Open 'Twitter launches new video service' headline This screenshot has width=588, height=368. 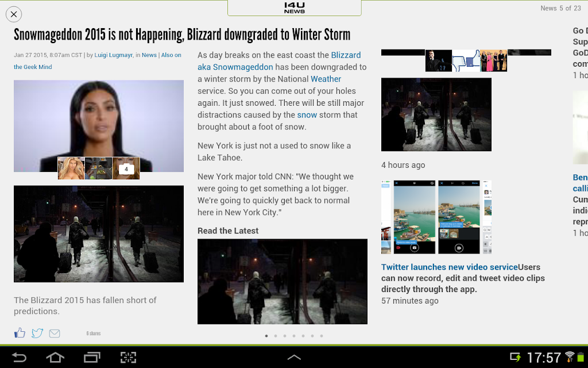(449, 267)
